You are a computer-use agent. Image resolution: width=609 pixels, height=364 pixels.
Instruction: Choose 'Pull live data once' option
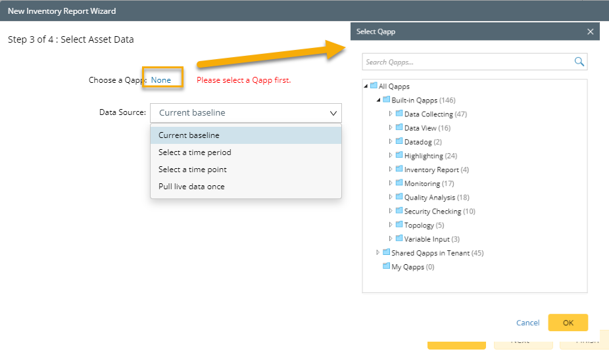pyautogui.click(x=191, y=187)
